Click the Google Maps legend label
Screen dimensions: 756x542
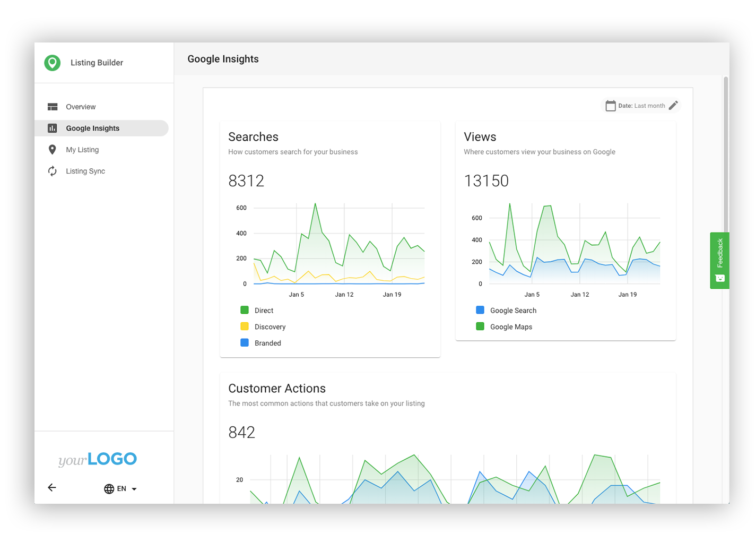point(511,327)
